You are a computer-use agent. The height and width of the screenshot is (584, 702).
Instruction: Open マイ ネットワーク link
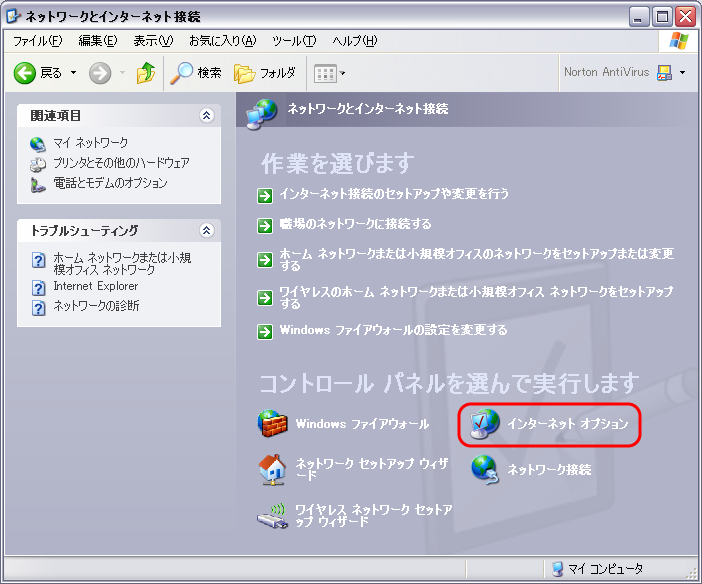pyautogui.click(x=90, y=143)
